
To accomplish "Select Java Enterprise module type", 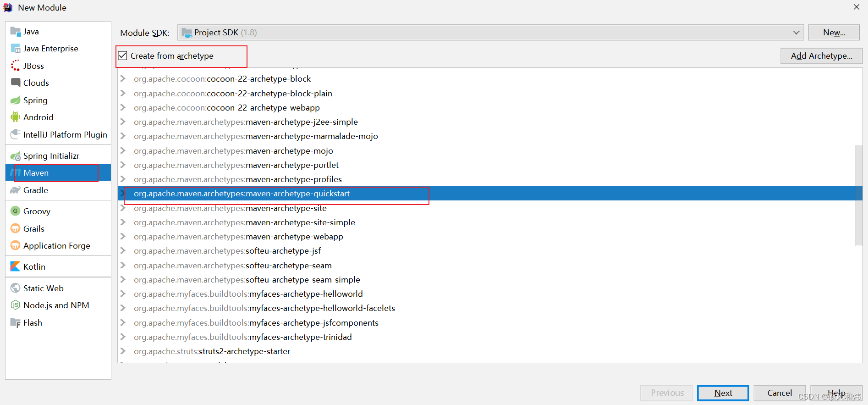I will [58, 49].
